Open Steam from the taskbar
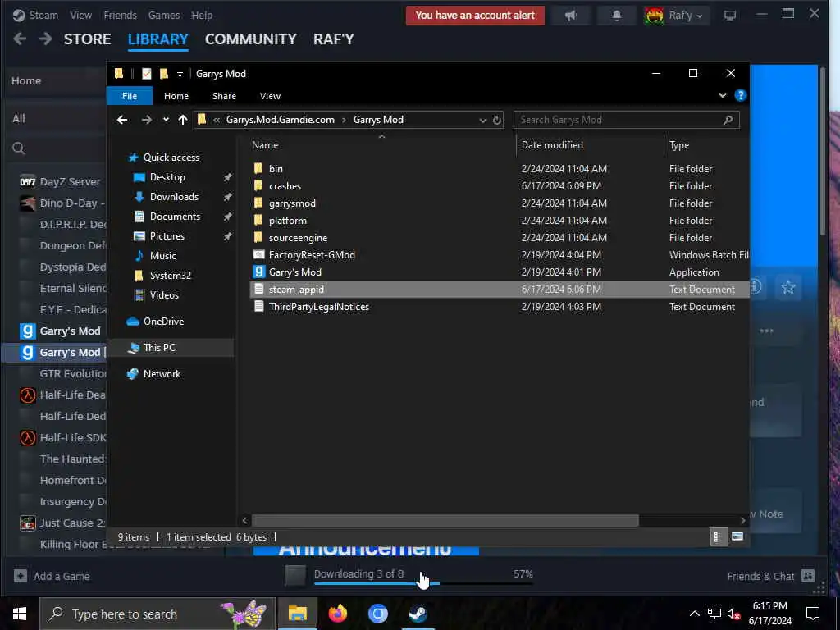This screenshot has width=840, height=630. pyautogui.click(x=418, y=614)
